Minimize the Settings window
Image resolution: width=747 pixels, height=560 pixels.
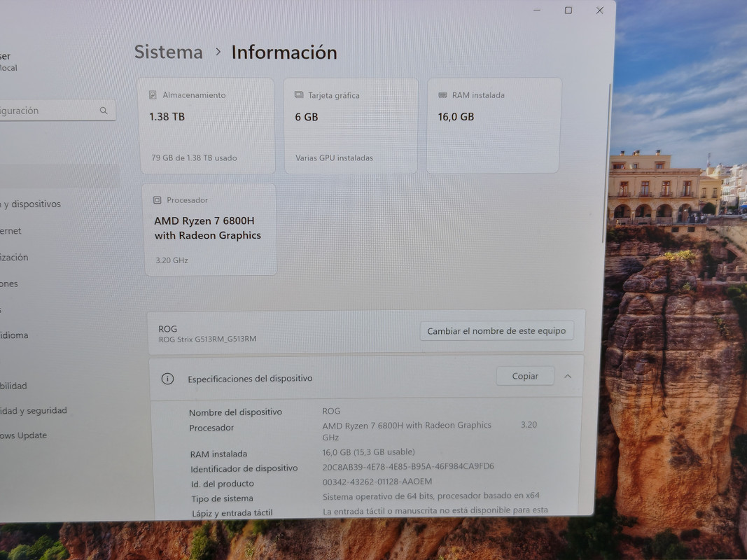(537, 10)
